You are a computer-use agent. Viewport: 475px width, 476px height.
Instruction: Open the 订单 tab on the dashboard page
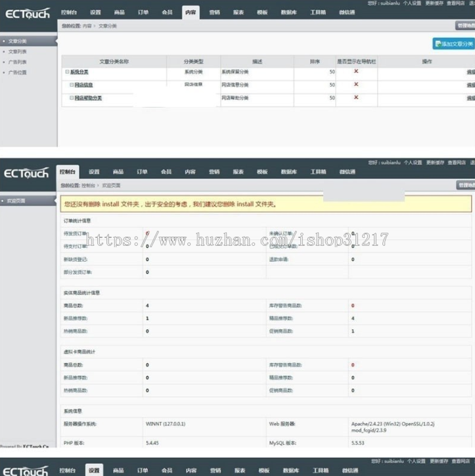pyautogui.click(x=142, y=172)
